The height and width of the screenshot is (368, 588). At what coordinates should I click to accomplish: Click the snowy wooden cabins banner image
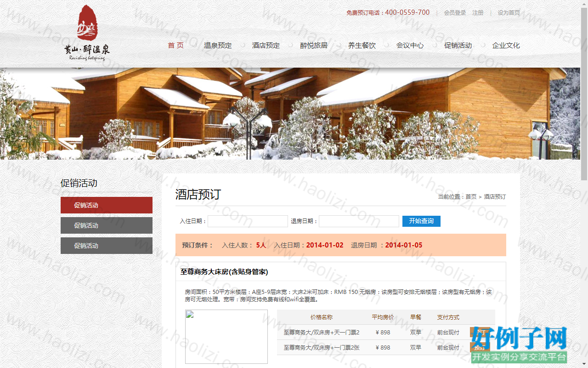pyautogui.click(x=290, y=114)
